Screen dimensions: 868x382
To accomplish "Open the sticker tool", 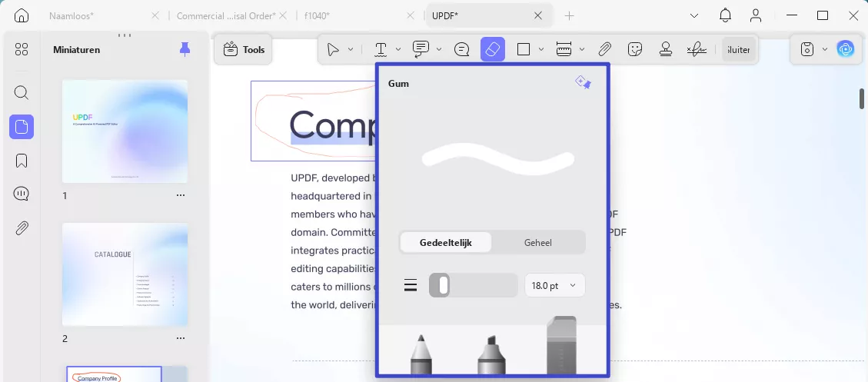I will (635, 49).
